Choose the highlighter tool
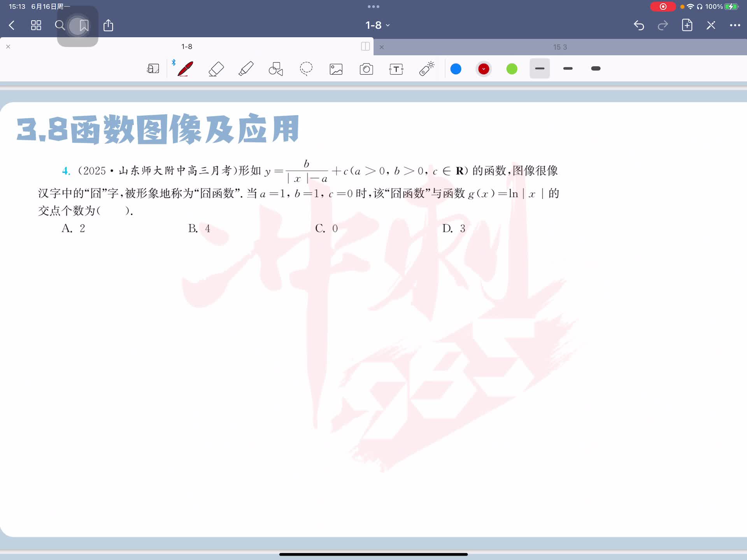Viewport: 747px width, 560px height. coord(246,69)
